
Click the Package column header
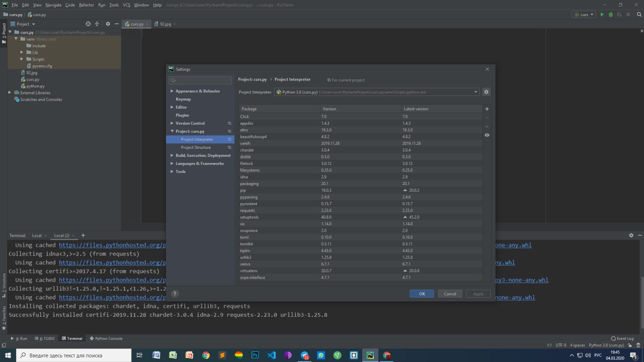279,109
